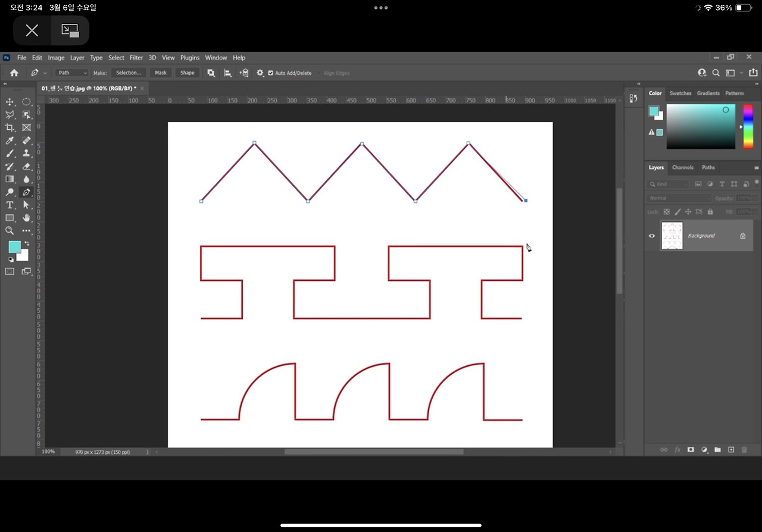This screenshot has height=532, width=762.
Task: Switch to the Swatches tab
Action: (x=680, y=93)
